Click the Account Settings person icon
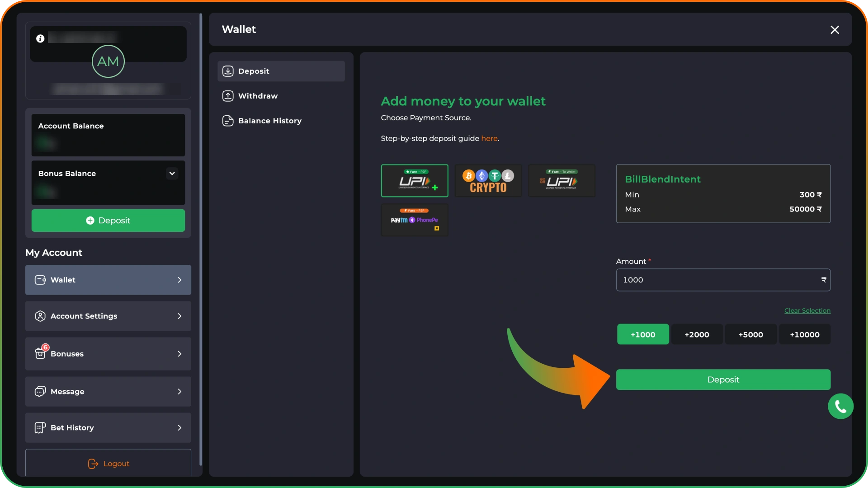This screenshot has height=488, width=868. point(40,316)
